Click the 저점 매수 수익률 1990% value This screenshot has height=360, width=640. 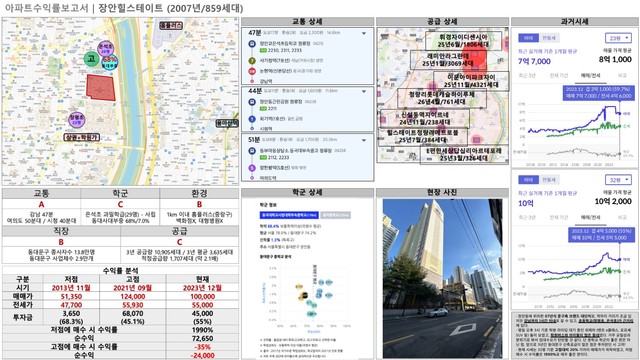202,330
